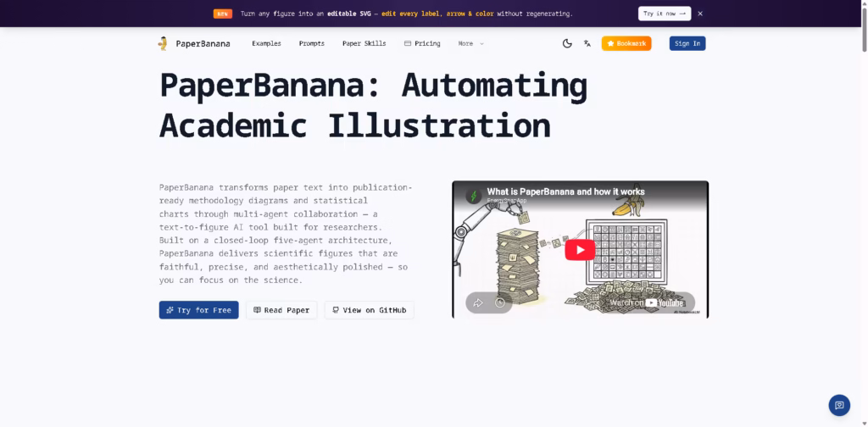This screenshot has width=868, height=427.
Task: Click View on GitHub button
Action: [x=370, y=310]
